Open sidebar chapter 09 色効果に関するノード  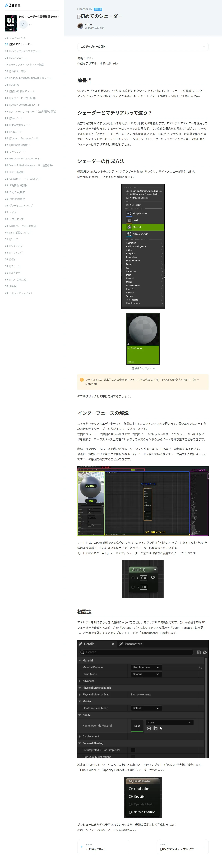[x=20, y=91]
